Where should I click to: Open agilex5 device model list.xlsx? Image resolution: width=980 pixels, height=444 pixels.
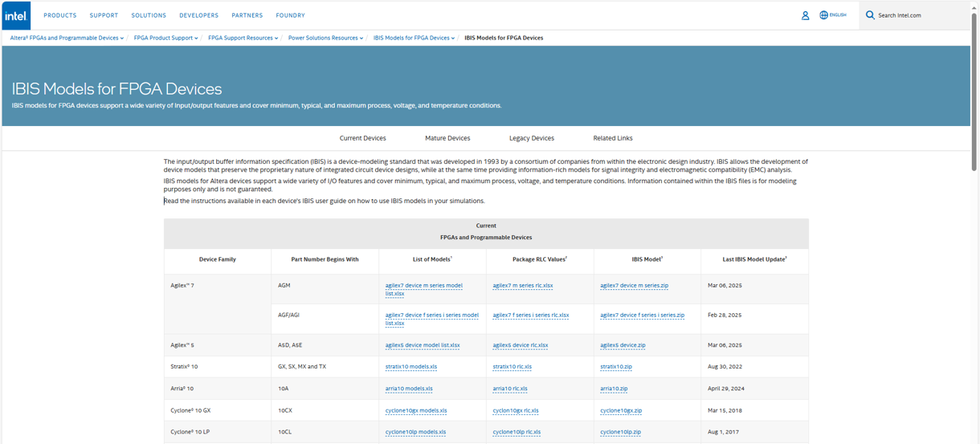[423, 345]
